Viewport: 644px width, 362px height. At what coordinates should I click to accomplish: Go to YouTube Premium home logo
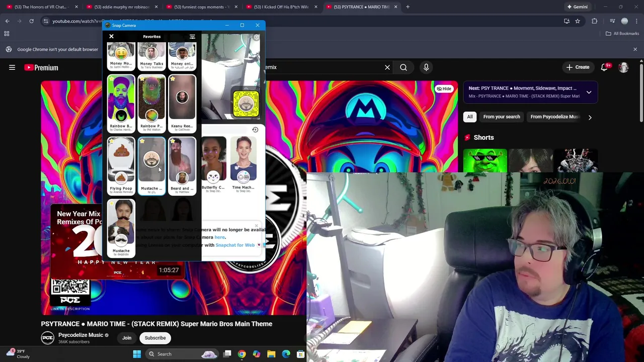pyautogui.click(x=41, y=67)
